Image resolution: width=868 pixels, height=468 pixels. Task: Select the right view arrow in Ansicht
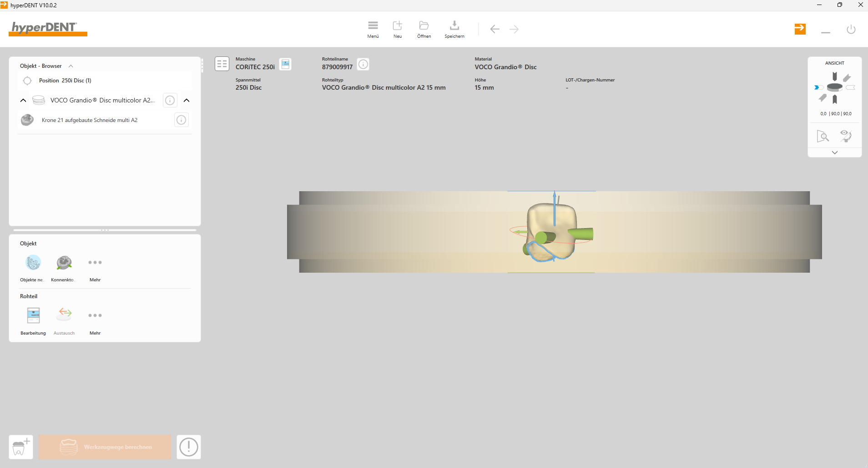tap(851, 87)
